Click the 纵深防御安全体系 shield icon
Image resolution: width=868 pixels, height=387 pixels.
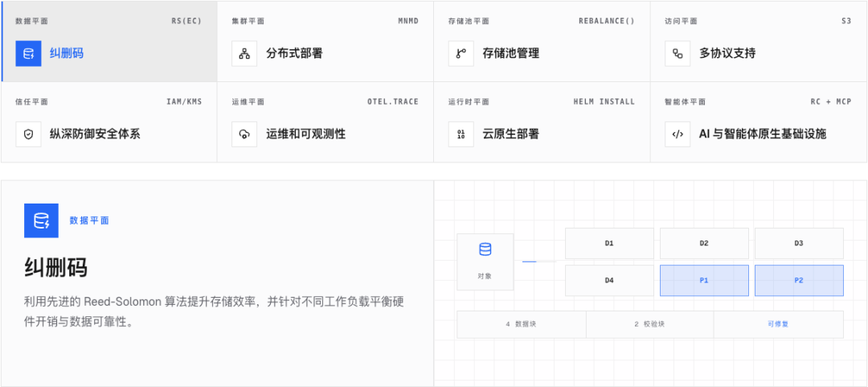pos(28,134)
